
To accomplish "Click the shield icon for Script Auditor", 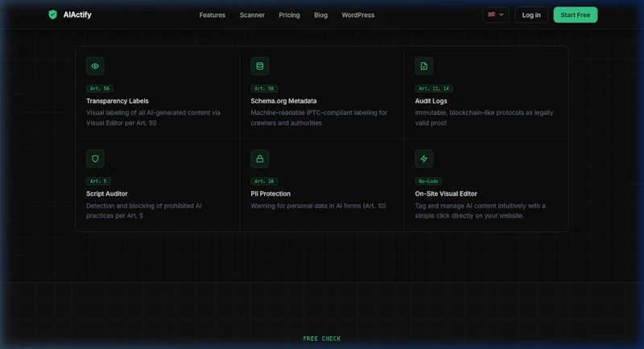I will (95, 159).
